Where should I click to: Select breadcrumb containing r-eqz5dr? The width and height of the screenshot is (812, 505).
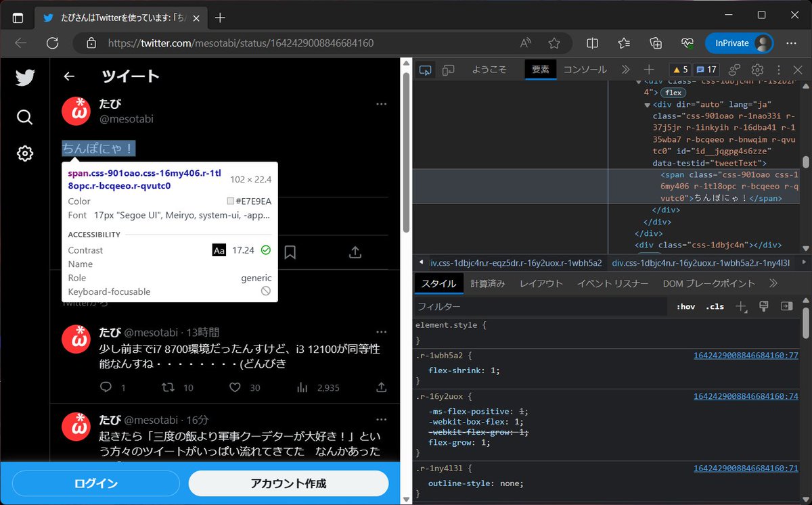point(516,263)
